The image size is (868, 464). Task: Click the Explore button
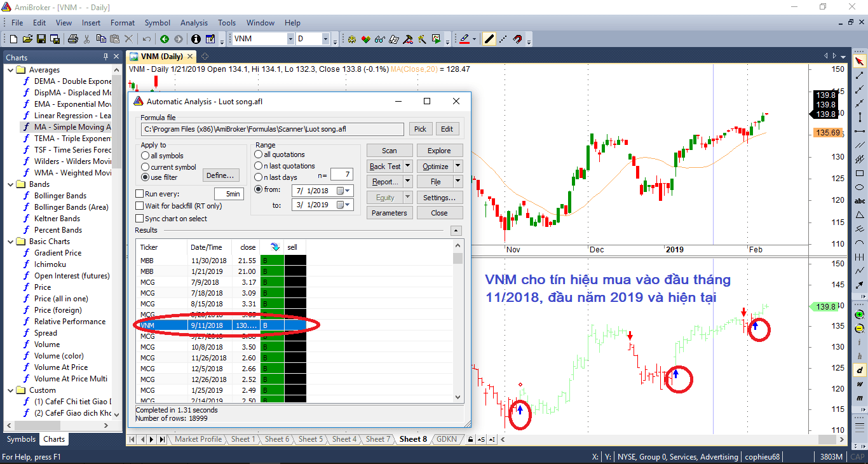tap(439, 151)
